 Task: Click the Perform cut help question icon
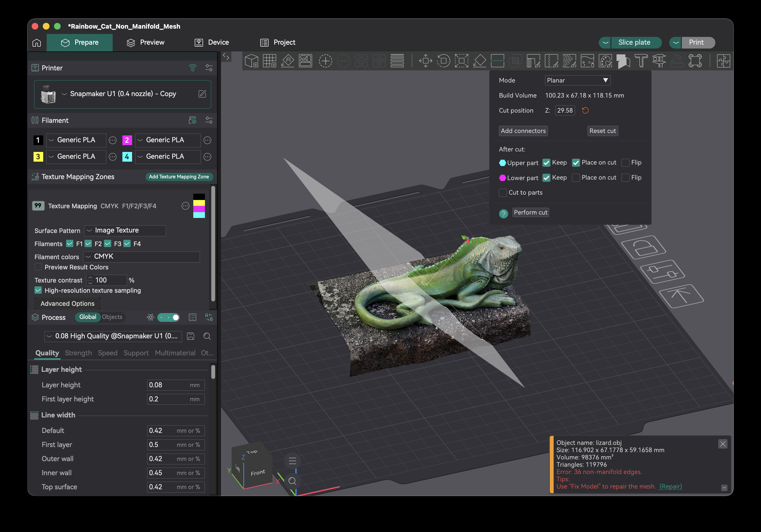pyautogui.click(x=503, y=214)
